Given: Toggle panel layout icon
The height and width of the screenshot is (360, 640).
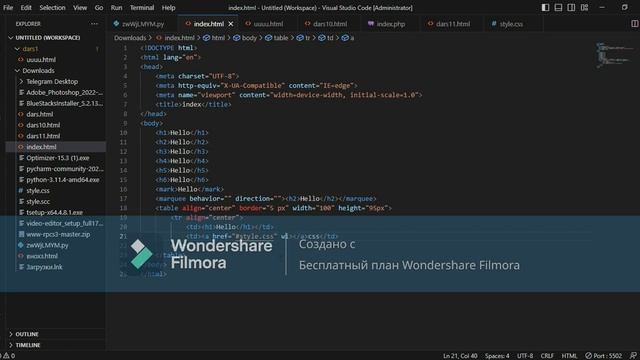Looking at the screenshot, I should 558,8.
